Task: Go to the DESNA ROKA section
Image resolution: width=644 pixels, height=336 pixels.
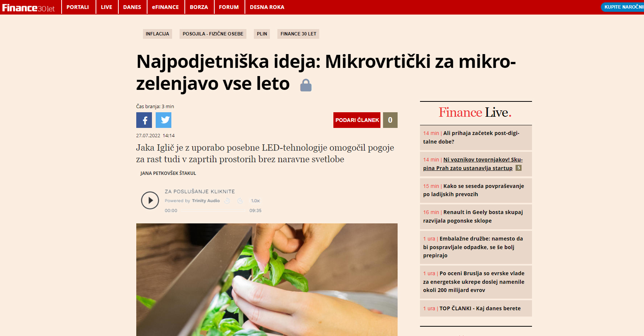Action: pyautogui.click(x=267, y=7)
